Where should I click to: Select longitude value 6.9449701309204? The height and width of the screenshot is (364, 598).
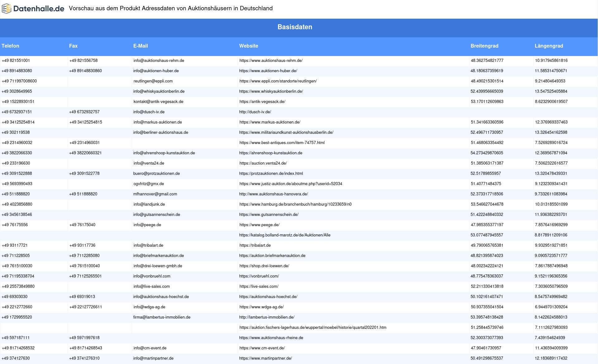[x=551, y=307]
